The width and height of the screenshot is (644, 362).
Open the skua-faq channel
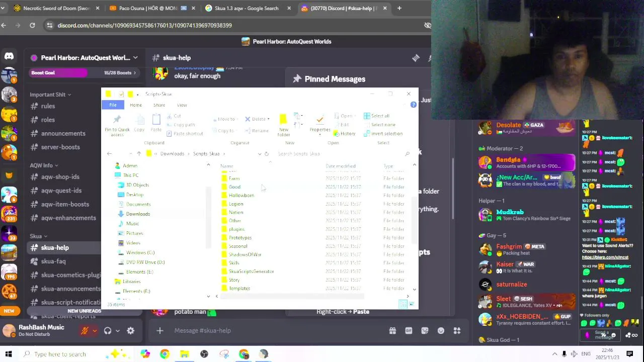click(x=53, y=261)
